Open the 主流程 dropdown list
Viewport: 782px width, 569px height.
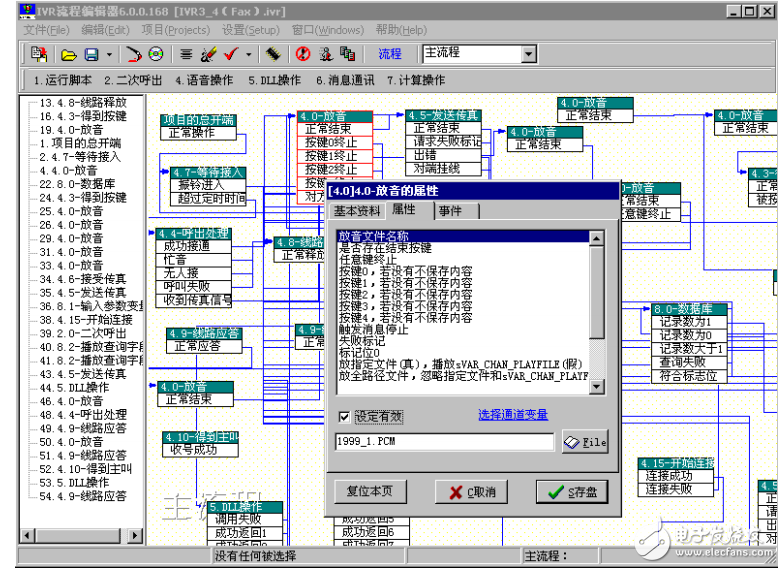tap(529, 54)
